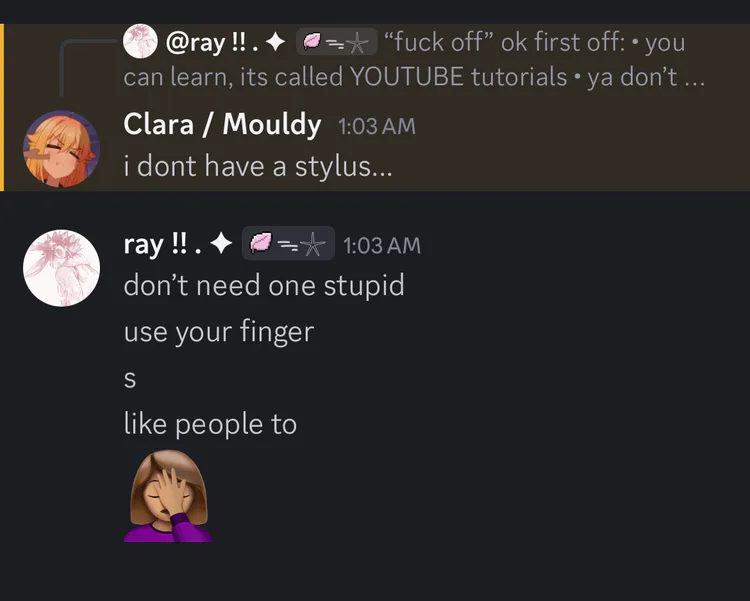
Task: Tap the message "don't need one stupid"
Action: point(264,285)
